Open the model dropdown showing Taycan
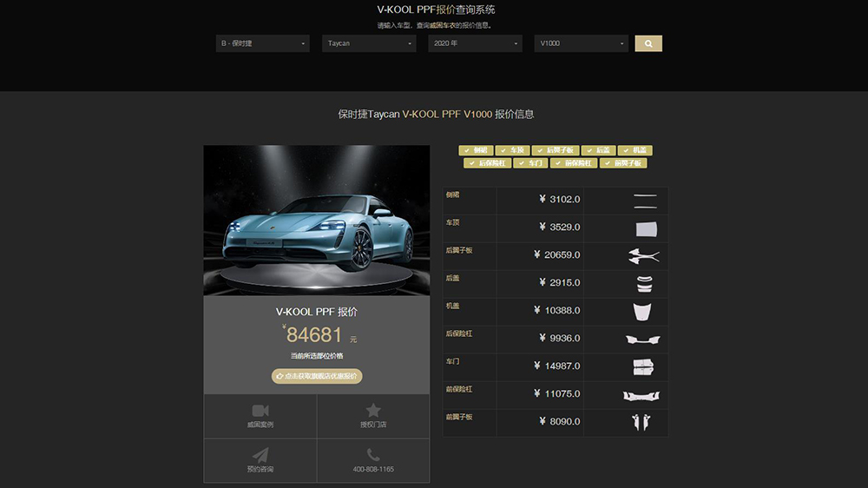The width and height of the screenshot is (868, 488). 369,43
